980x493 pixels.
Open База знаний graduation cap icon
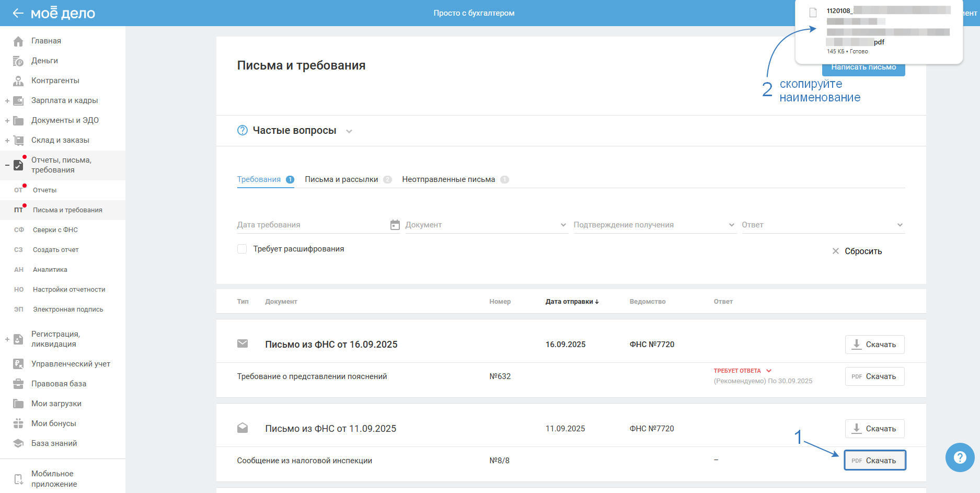point(18,443)
